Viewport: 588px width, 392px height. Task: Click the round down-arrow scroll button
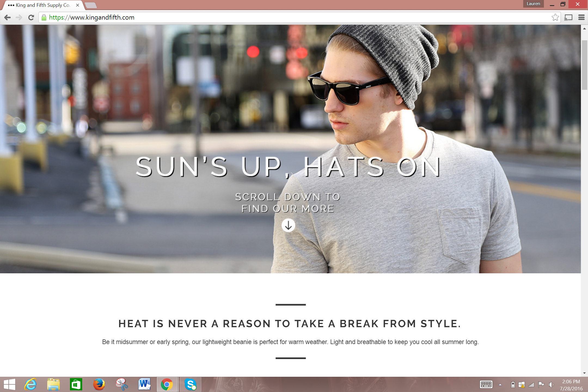[288, 225]
